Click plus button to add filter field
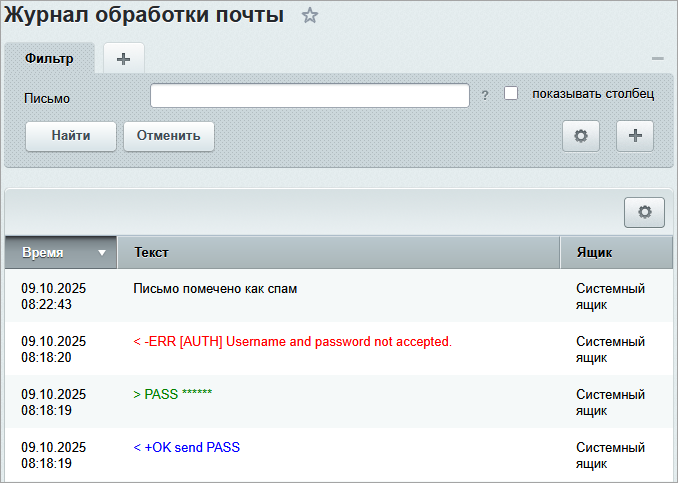678x483 pixels. tap(635, 136)
